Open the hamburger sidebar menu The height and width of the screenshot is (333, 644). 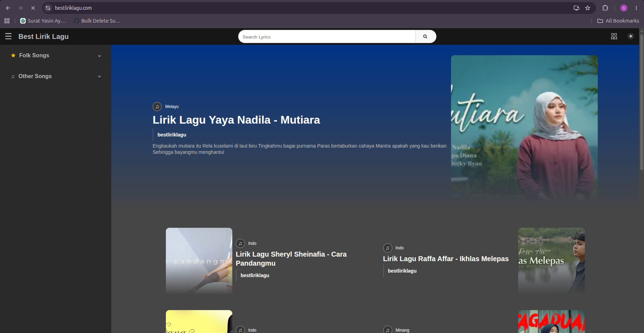[8, 36]
